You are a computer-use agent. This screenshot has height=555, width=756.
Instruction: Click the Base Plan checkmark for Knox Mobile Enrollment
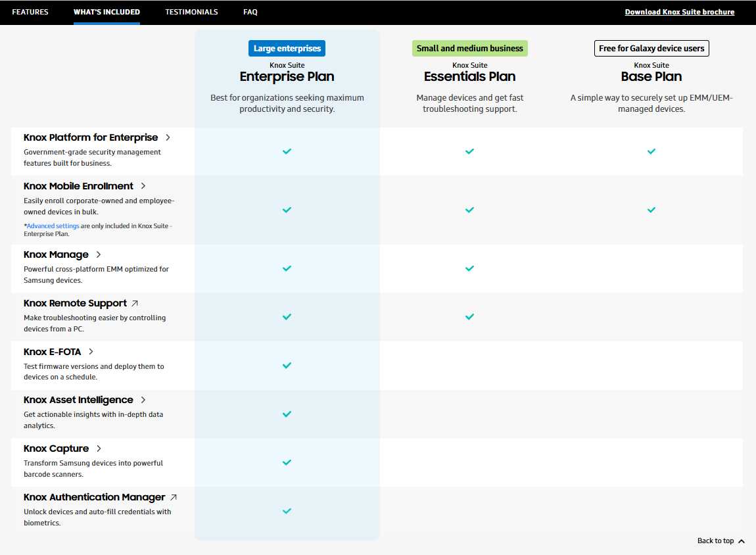tap(651, 210)
